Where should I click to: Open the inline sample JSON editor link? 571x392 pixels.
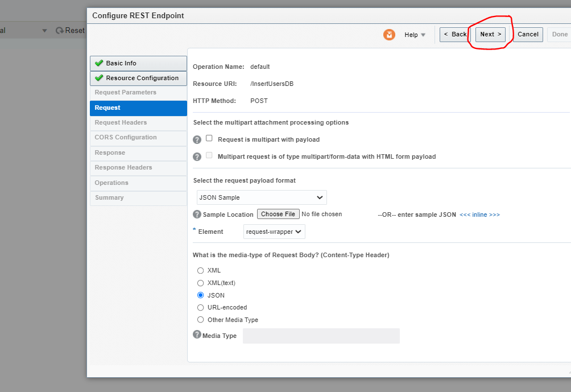pos(479,214)
